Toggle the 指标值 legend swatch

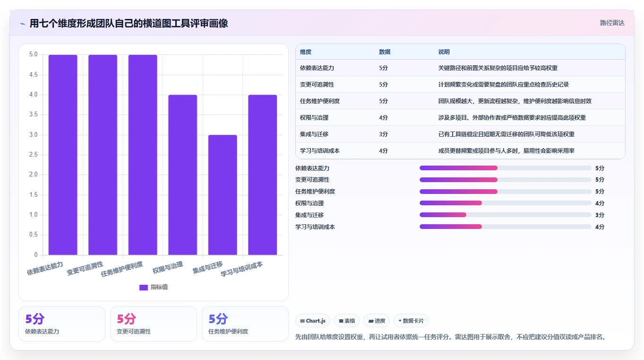(x=144, y=288)
